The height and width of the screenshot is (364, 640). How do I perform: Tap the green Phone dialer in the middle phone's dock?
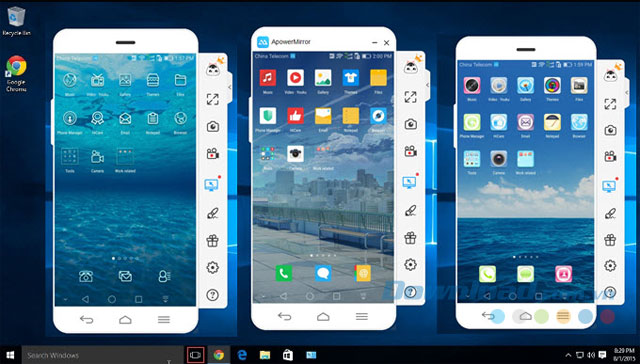click(283, 273)
